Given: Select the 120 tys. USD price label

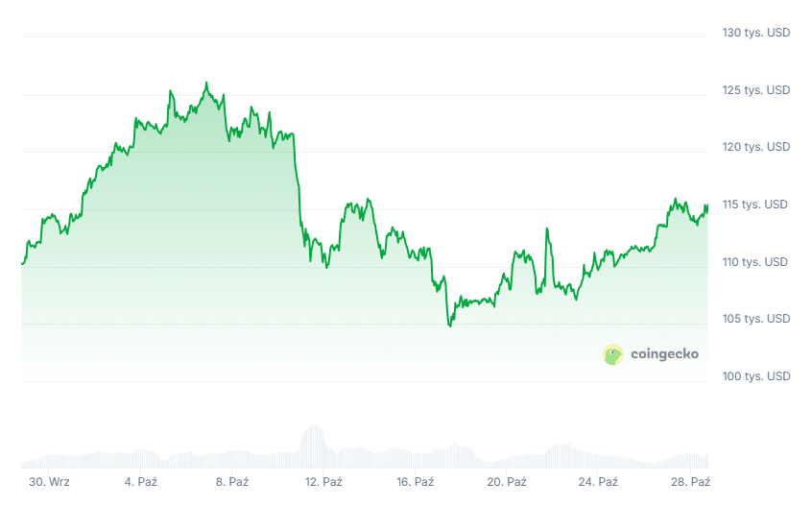Looking at the screenshot, I should [x=756, y=147].
